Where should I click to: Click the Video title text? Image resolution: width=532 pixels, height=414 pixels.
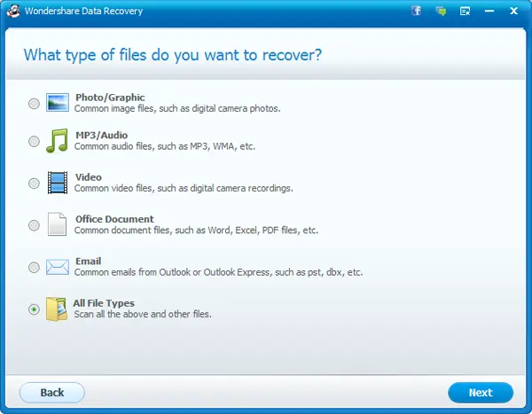(89, 177)
